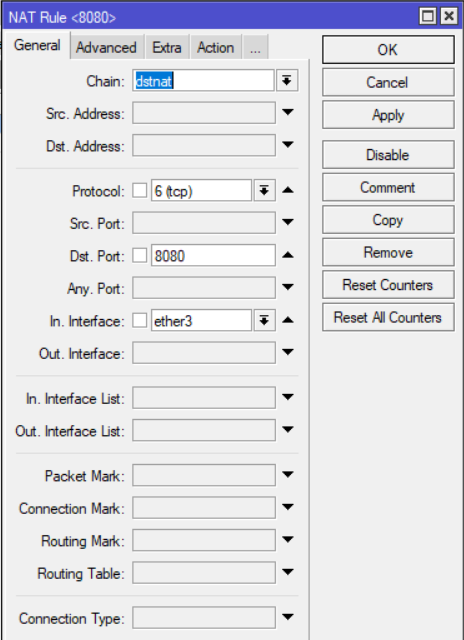
Task: Click the Cancel button
Action: (x=388, y=82)
